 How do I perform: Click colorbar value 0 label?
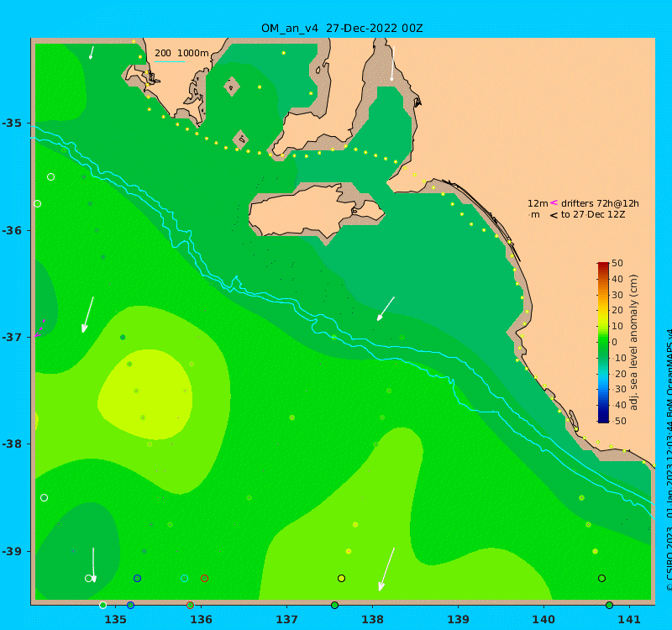pos(615,342)
